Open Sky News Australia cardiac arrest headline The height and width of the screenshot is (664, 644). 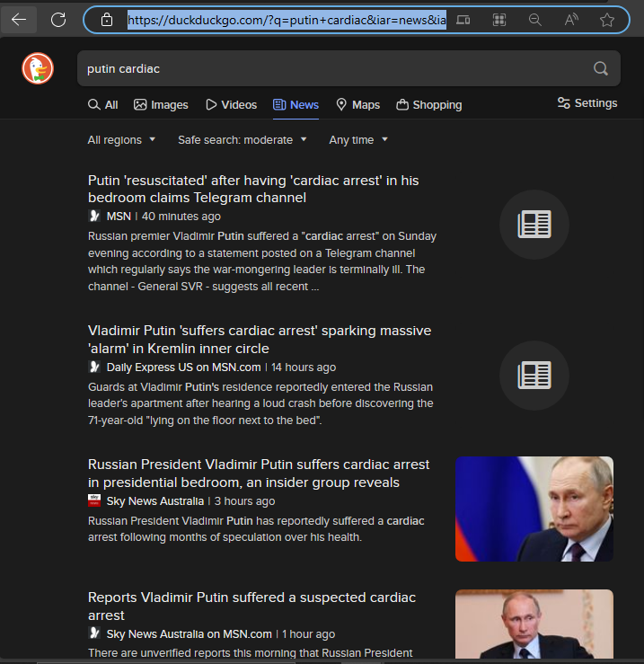tap(259, 473)
